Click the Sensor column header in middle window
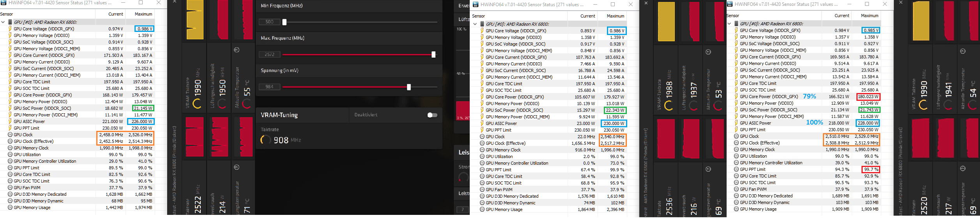Image resolution: width=980 pixels, height=218 pixels. tap(479, 16)
